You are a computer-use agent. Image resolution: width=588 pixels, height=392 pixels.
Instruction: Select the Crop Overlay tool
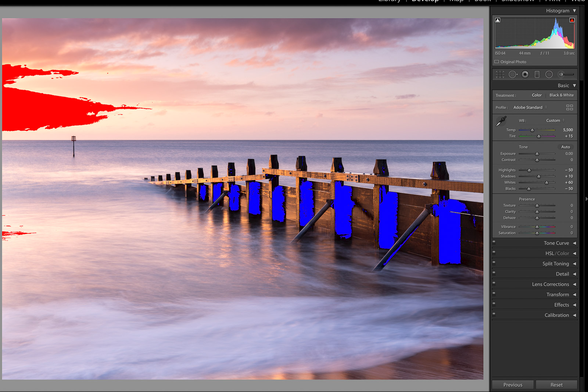500,75
